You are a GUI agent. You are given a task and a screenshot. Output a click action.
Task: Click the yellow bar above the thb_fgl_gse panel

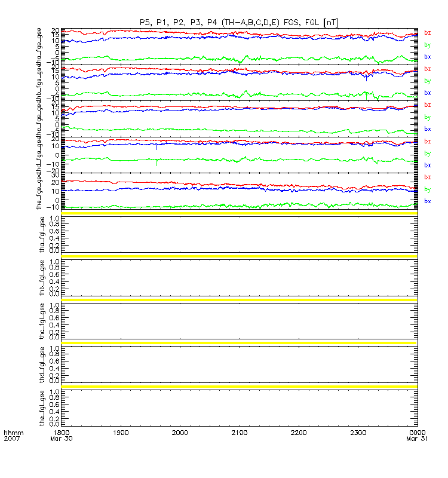240,256
